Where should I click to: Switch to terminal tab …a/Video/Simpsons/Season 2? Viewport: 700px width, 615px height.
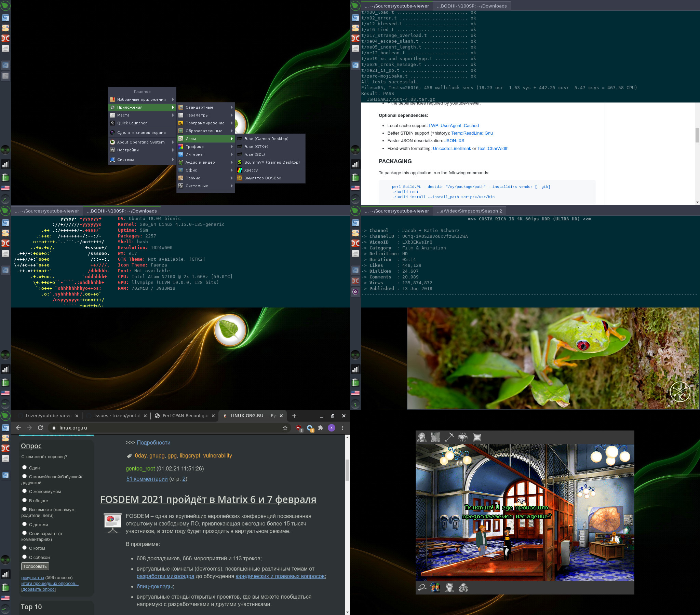tap(469, 211)
